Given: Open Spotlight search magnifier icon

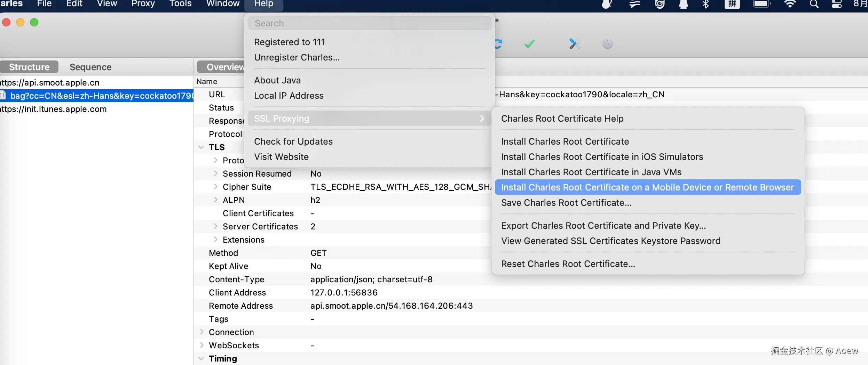Looking at the screenshot, I should [x=814, y=4].
